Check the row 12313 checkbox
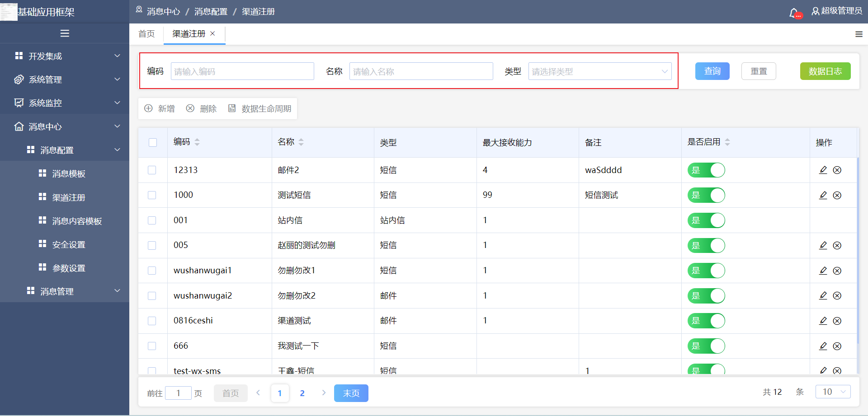868x416 pixels. pyautogui.click(x=152, y=170)
